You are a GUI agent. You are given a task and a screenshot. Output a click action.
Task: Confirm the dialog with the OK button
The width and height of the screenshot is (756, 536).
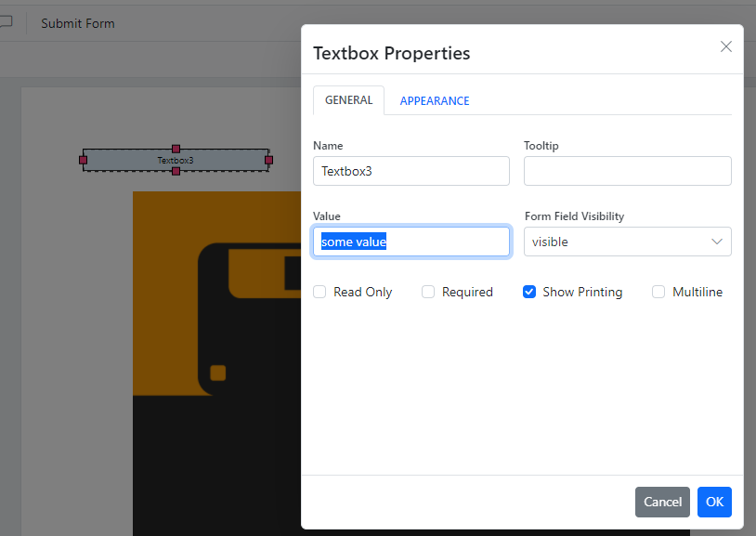tap(713, 502)
